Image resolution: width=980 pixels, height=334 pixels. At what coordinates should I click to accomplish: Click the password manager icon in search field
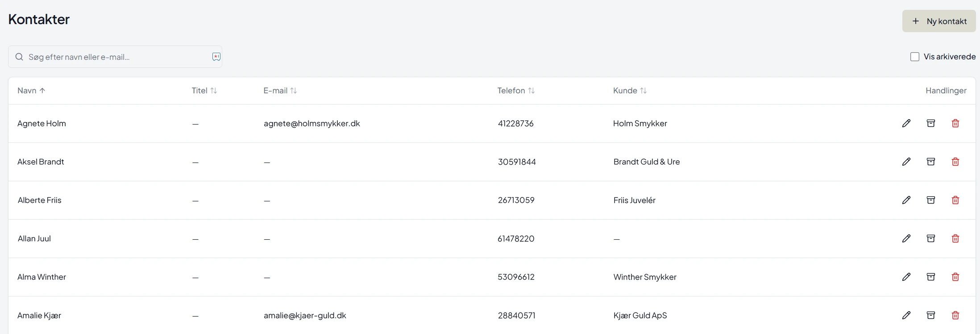point(216,57)
